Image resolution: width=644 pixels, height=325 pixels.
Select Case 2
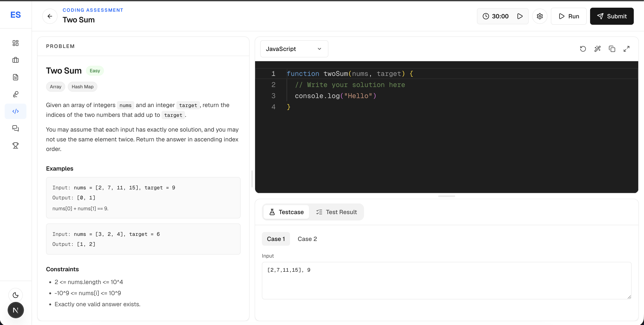307,239
